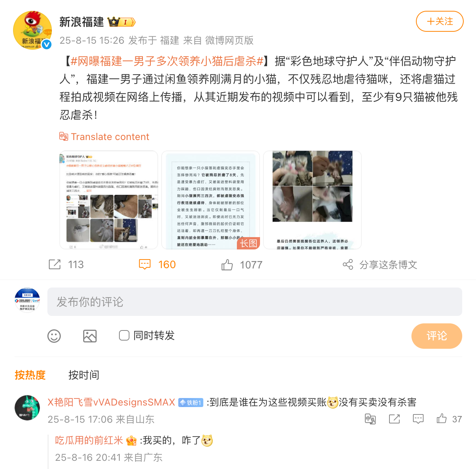
Task: Enable the 同时转发 checkbox
Action: (x=124, y=335)
